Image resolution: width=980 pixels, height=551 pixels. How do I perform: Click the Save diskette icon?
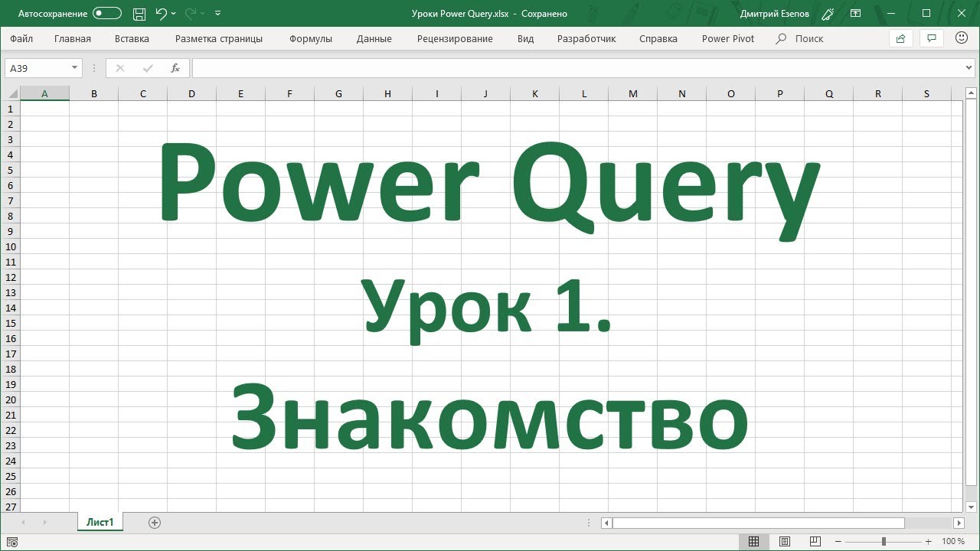tap(139, 14)
